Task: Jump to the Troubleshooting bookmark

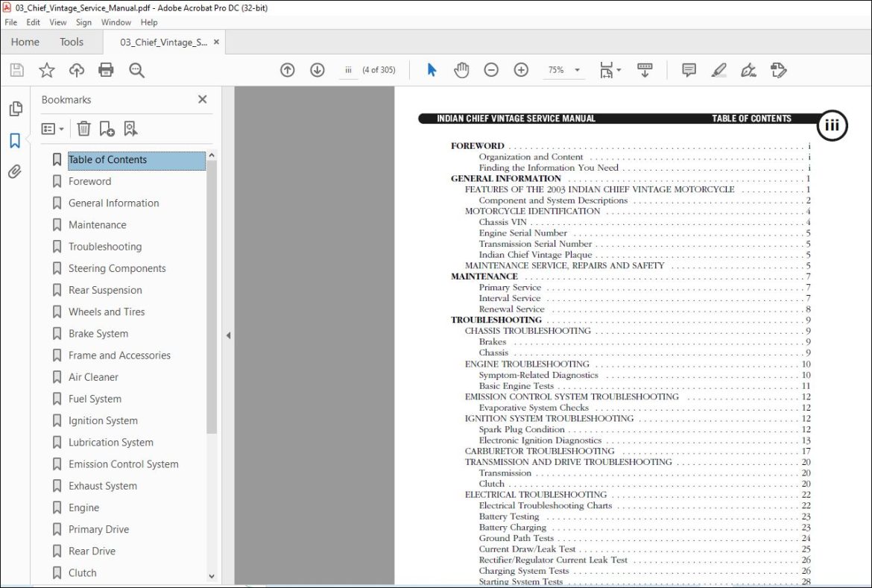Action: (x=105, y=247)
